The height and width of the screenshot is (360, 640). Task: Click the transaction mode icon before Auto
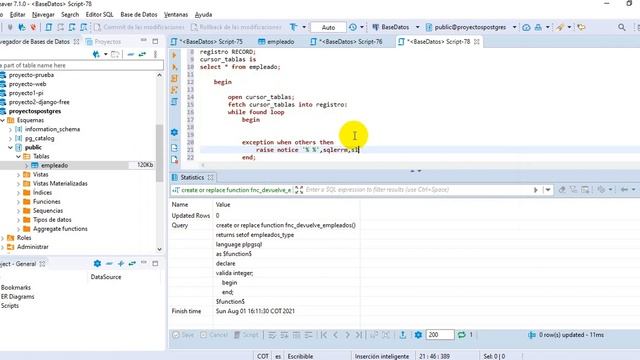click(293, 27)
